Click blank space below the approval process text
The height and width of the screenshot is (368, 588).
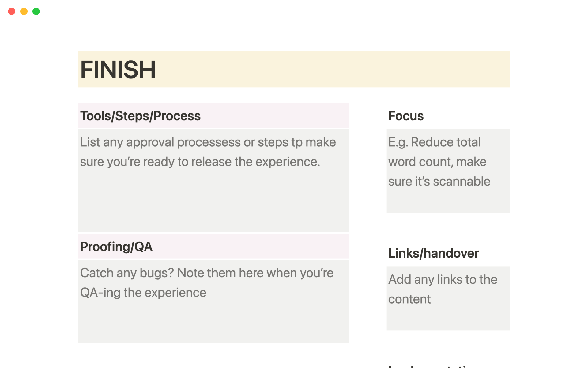point(213,202)
